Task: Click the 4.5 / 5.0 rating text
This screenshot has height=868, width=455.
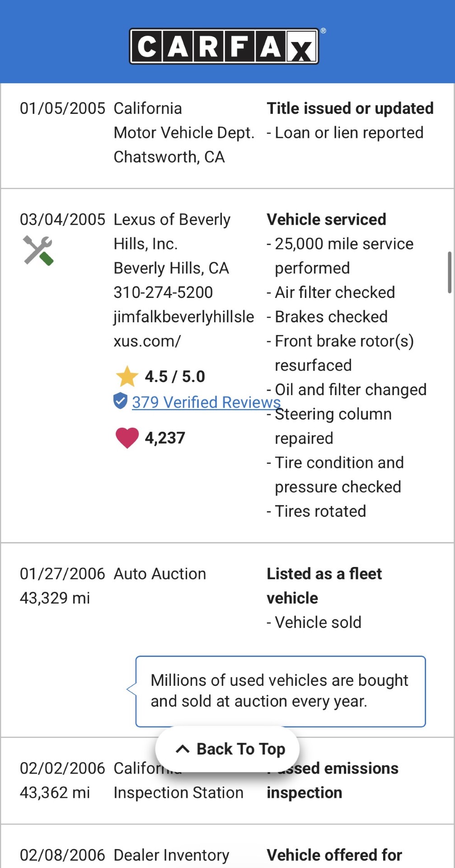Action: click(x=175, y=376)
